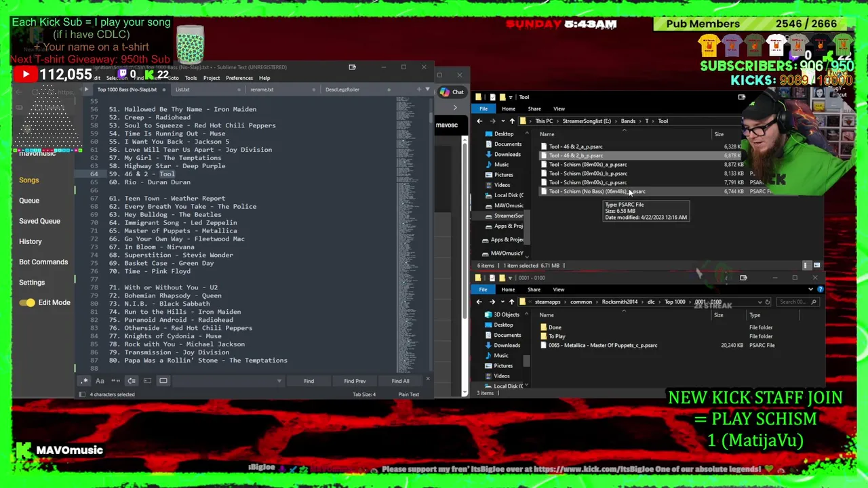Viewport: 868px width, 488px height.
Task: Click search box in 0001 - 0100 window
Action: [797, 302]
